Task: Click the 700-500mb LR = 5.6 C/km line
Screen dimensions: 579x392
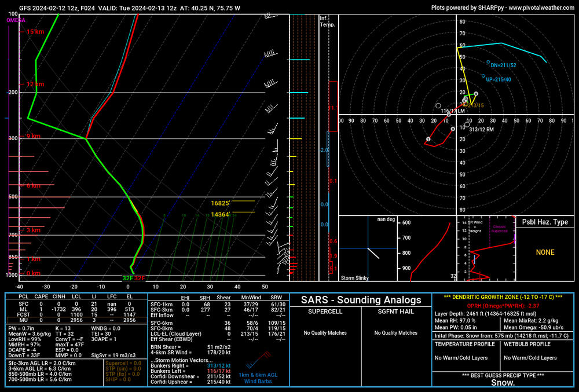Action: tap(40, 379)
